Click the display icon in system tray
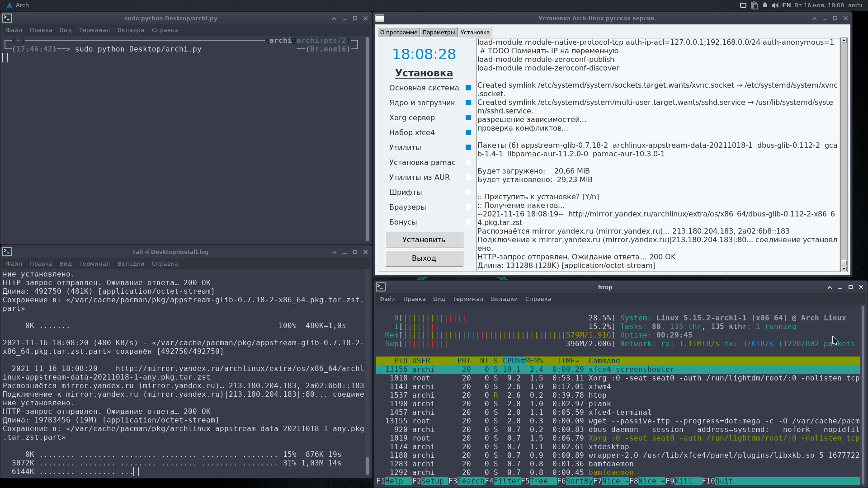 click(743, 5)
